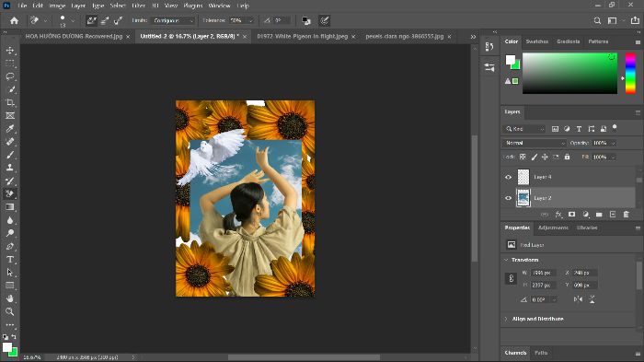Switch to the Channels tab
The width and height of the screenshot is (644, 362).
(x=515, y=353)
